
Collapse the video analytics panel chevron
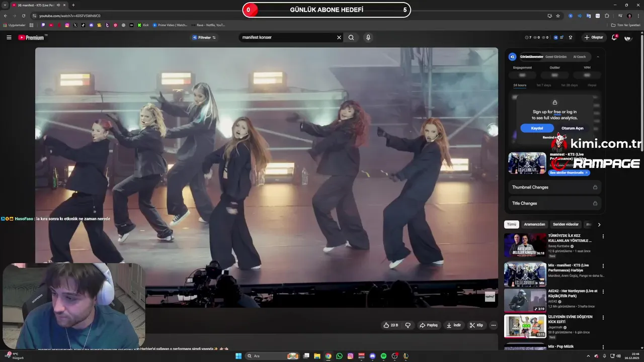pos(598,57)
